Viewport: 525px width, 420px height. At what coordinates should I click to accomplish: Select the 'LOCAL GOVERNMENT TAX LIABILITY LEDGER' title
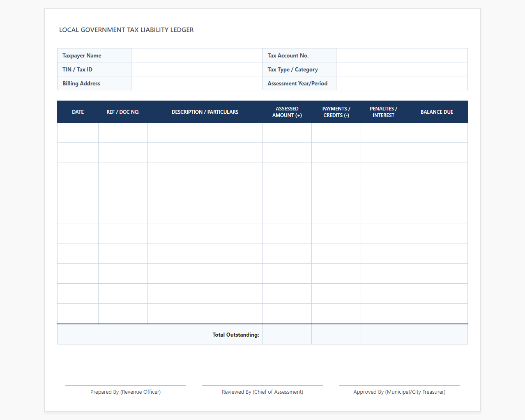coord(127,30)
